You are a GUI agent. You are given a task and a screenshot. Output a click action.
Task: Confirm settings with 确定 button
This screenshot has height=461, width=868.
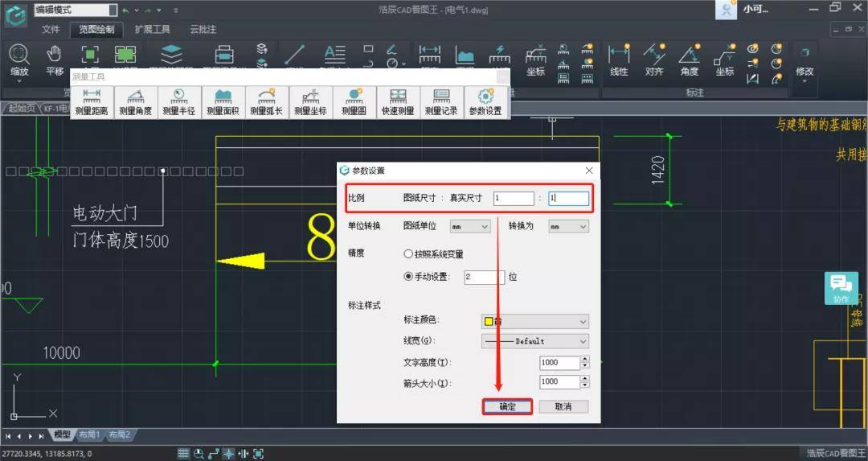pos(507,407)
